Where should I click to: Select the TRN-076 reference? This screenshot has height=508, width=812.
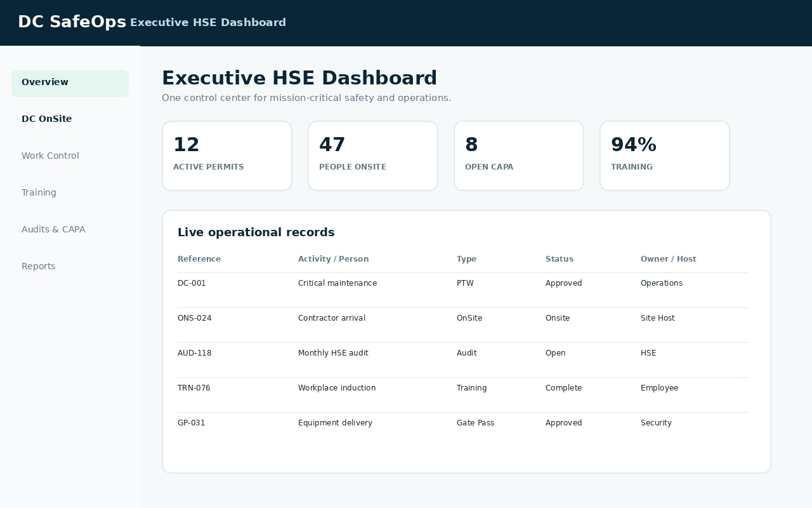coord(194,388)
